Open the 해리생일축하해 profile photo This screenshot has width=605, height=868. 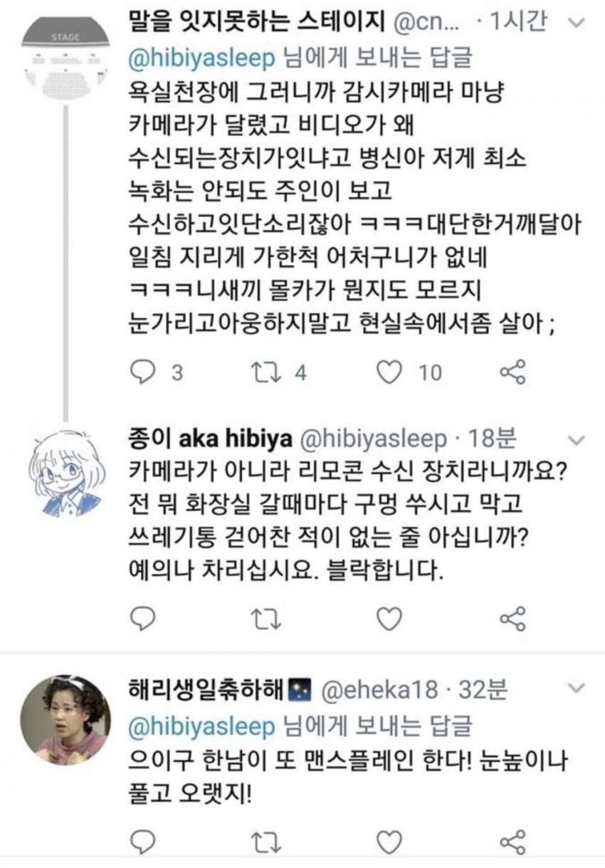65,719
